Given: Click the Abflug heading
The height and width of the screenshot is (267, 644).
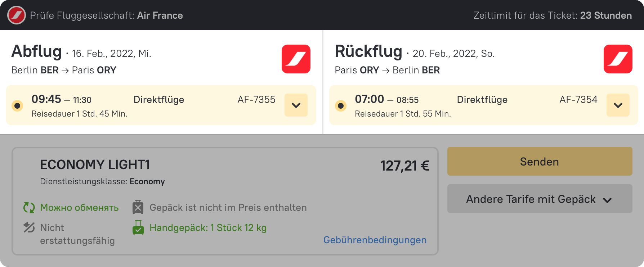Looking at the screenshot, I should (37, 51).
